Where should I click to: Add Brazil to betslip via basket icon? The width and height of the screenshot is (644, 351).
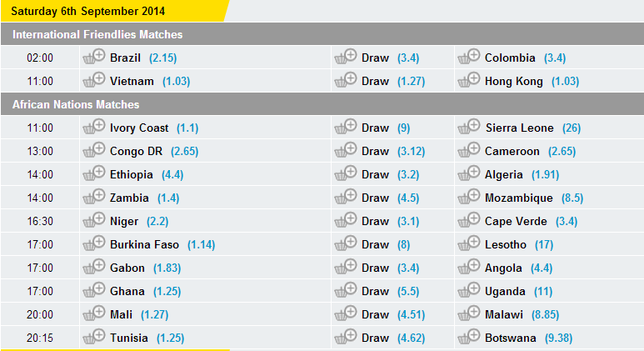coord(94,57)
